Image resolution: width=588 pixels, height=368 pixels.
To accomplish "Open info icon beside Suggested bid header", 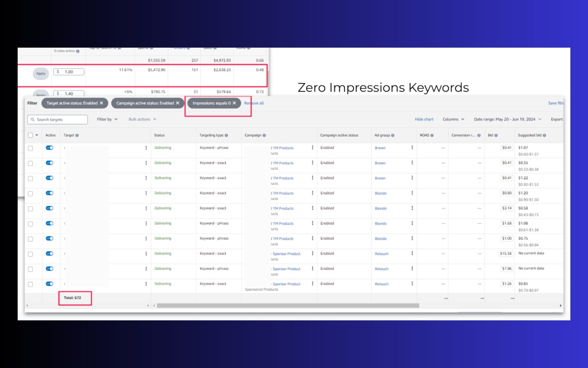I will point(544,135).
